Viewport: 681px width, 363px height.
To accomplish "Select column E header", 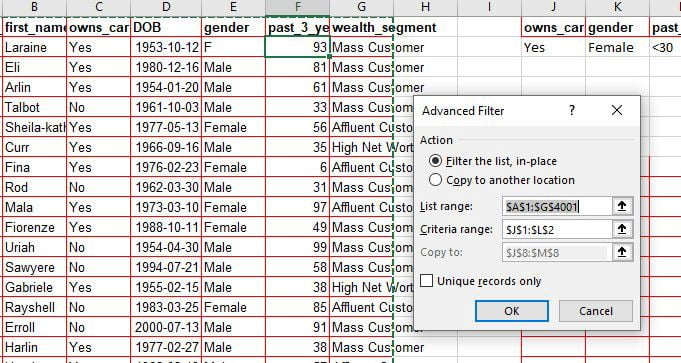I will [233, 7].
